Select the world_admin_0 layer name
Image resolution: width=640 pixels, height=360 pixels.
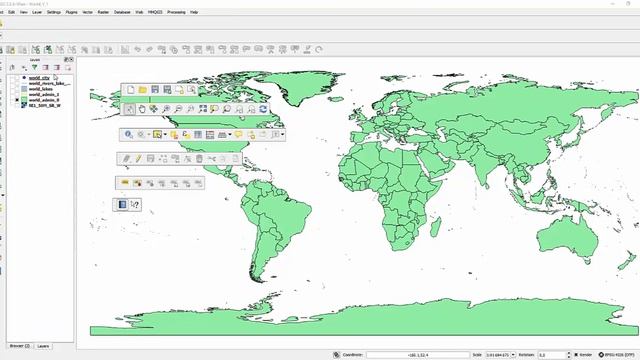pyautogui.click(x=44, y=100)
